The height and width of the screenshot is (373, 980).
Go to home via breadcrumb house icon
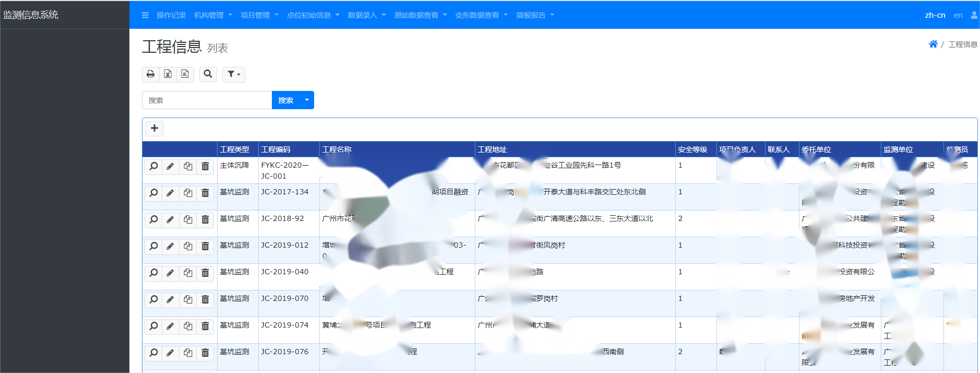coord(933,44)
